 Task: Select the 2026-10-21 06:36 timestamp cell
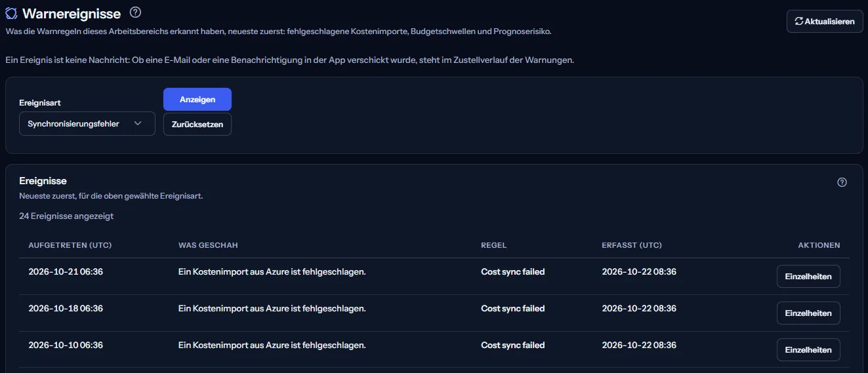point(66,271)
